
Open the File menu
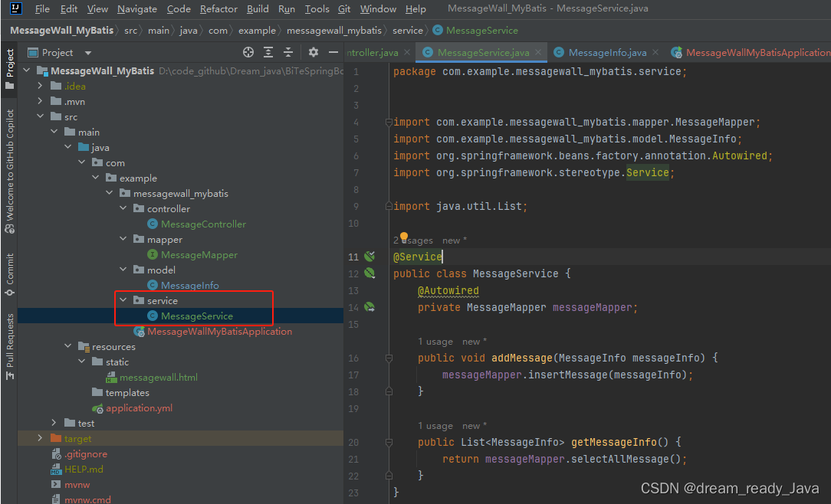(42, 9)
